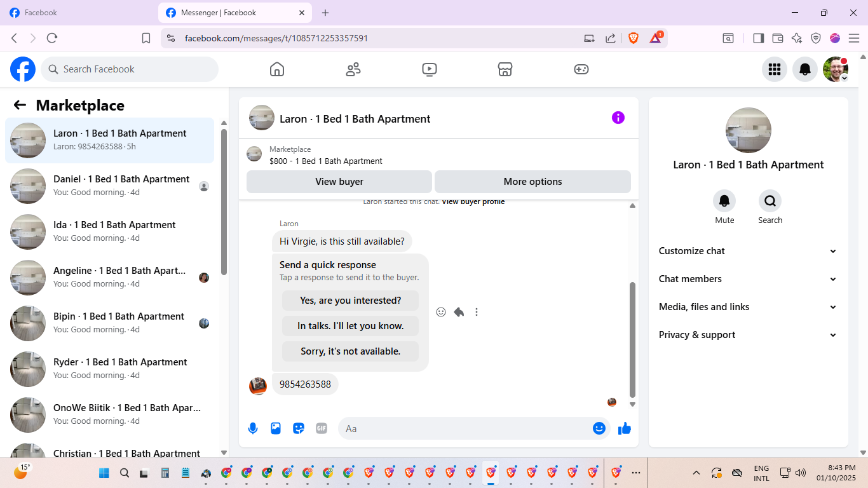868x488 pixels.
Task: Click the microphone voice clip icon
Action: pos(253,428)
